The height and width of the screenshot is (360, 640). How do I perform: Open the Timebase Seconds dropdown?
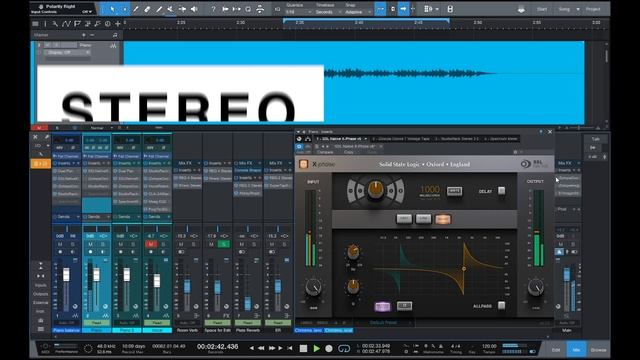[x=329, y=12]
